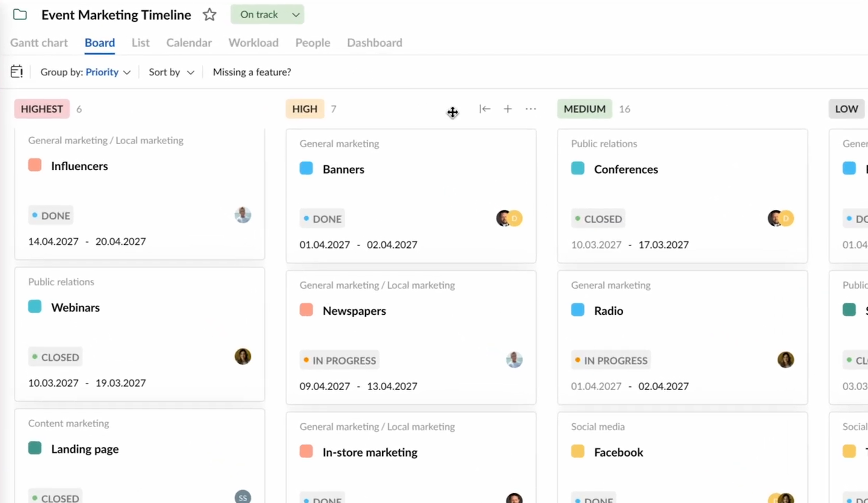Image resolution: width=868 pixels, height=503 pixels.
Task: Click the green color square on Landing page
Action: point(35,448)
